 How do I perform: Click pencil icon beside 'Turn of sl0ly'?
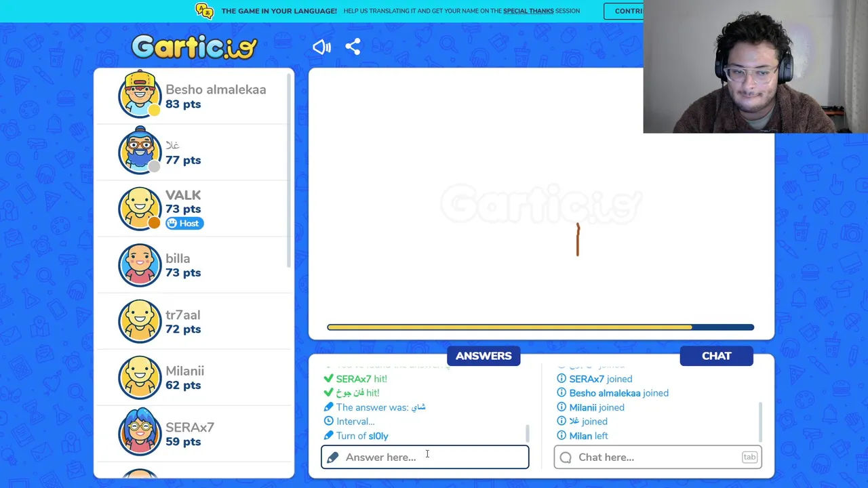328,436
